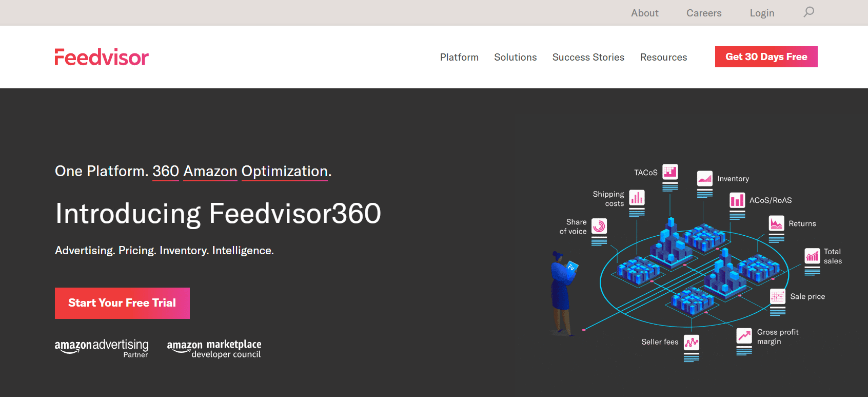Click the Gross profit margin arrow icon

pos(744,336)
